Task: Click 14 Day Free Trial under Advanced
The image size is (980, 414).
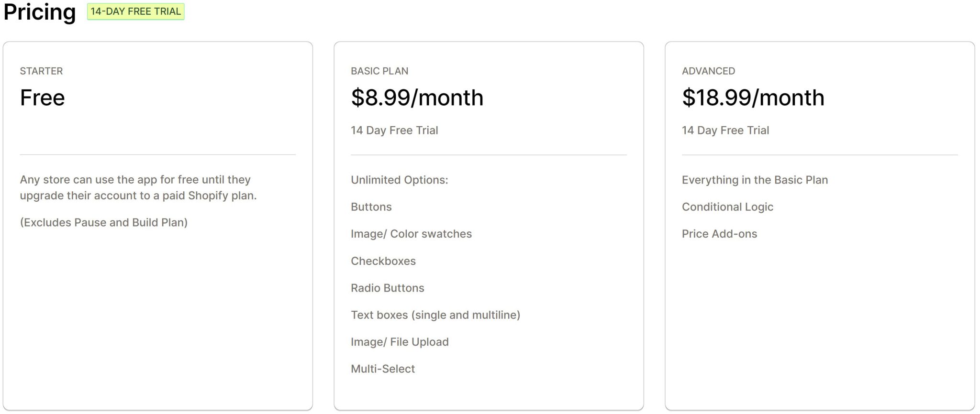Action: (725, 130)
